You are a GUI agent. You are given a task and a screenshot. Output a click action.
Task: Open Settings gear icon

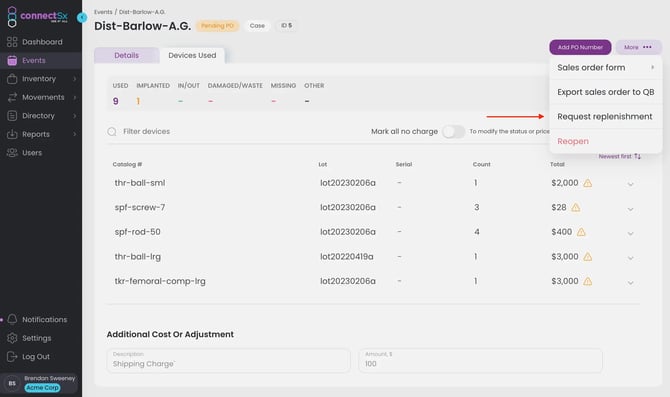pos(12,338)
